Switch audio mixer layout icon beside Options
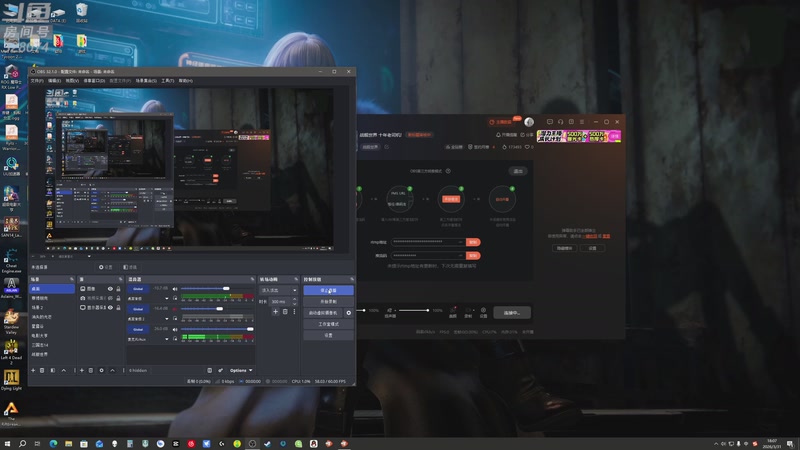800x450 pixels. (210, 370)
